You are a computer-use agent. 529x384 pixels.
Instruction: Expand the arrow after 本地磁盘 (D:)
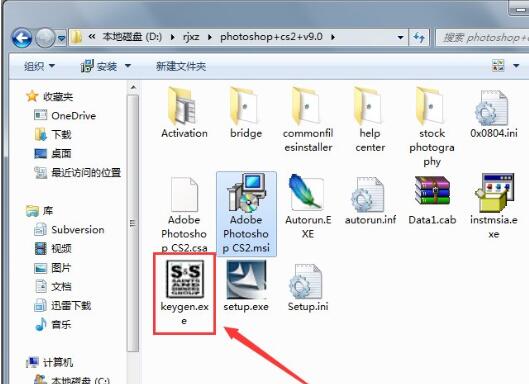(172, 37)
